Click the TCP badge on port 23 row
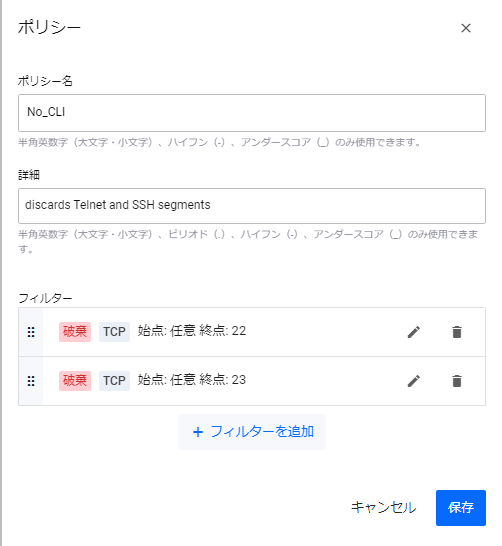This screenshot has height=546, width=502. pos(114,381)
